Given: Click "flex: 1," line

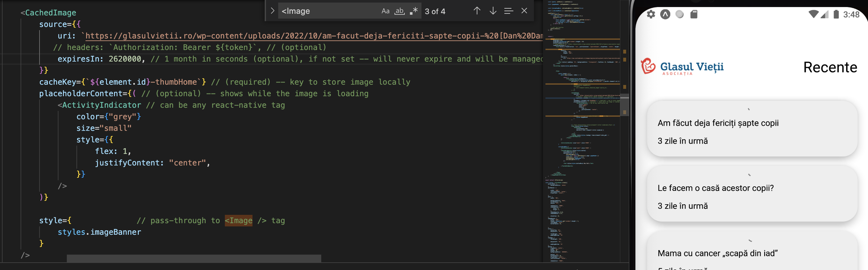Looking at the screenshot, I should 113,151.
